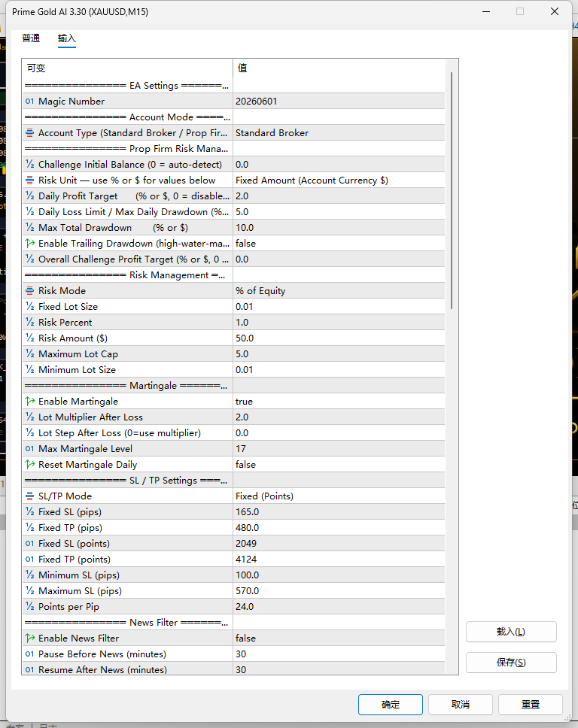Click the double icon beside Maximum Lot Cap
The image size is (578, 728).
coord(30,353)
